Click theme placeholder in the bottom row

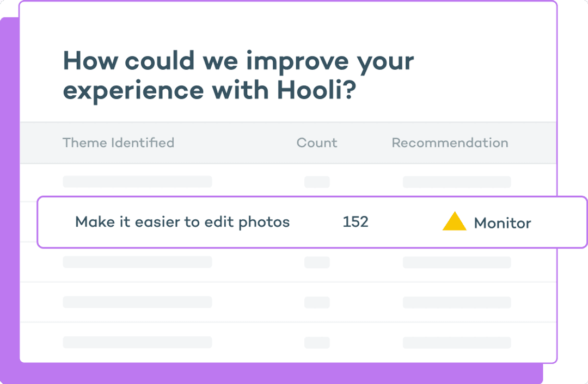coord(137,342)
